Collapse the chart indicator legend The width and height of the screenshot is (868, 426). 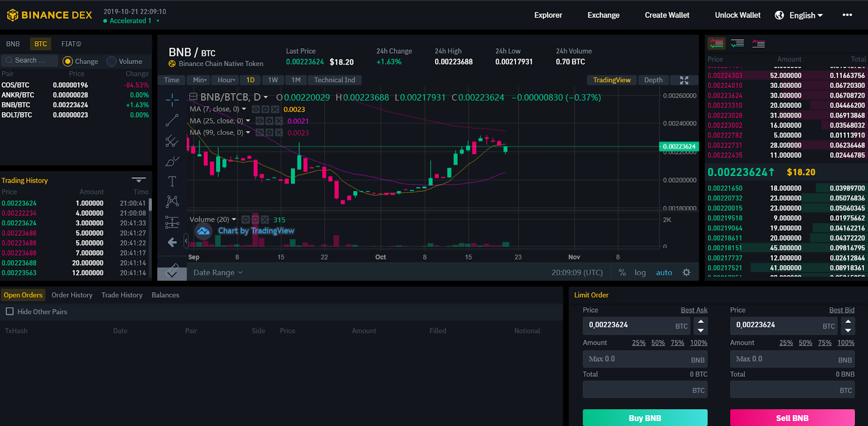click(193, 97)
